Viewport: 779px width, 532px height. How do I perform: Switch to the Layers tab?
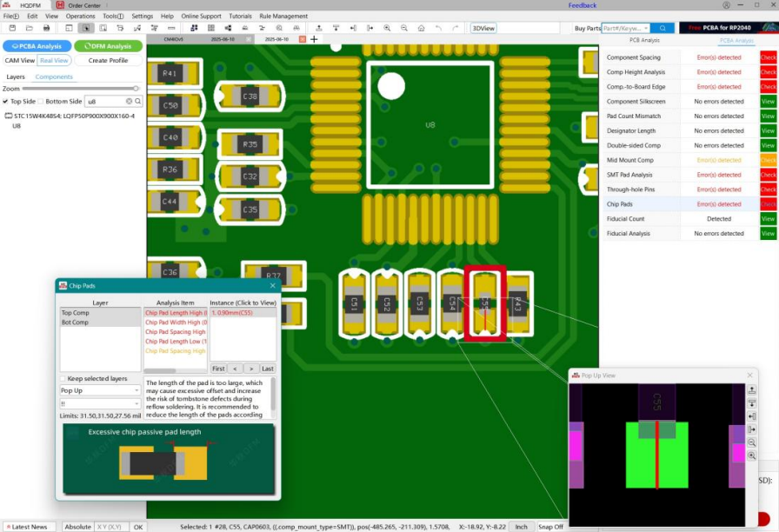[16, 76]
